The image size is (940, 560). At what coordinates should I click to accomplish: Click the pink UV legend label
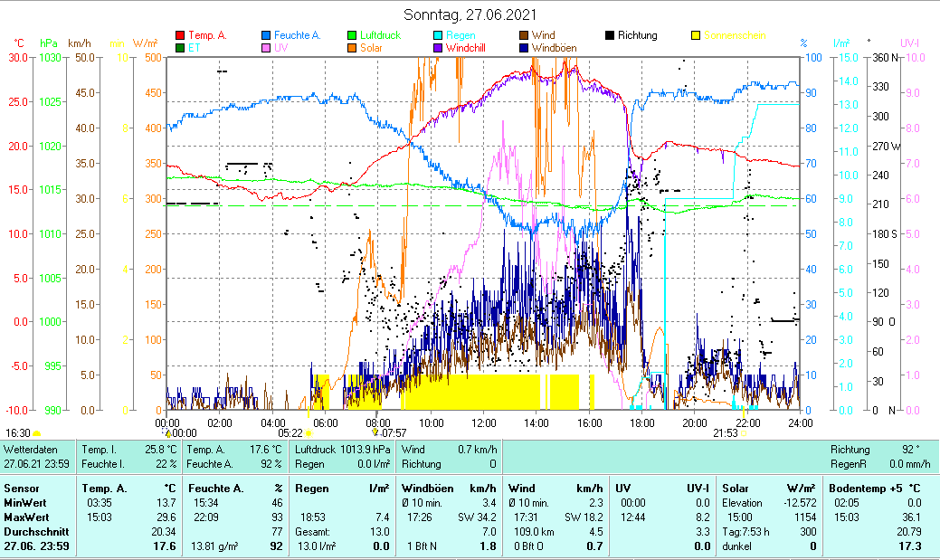coord(281,48)
